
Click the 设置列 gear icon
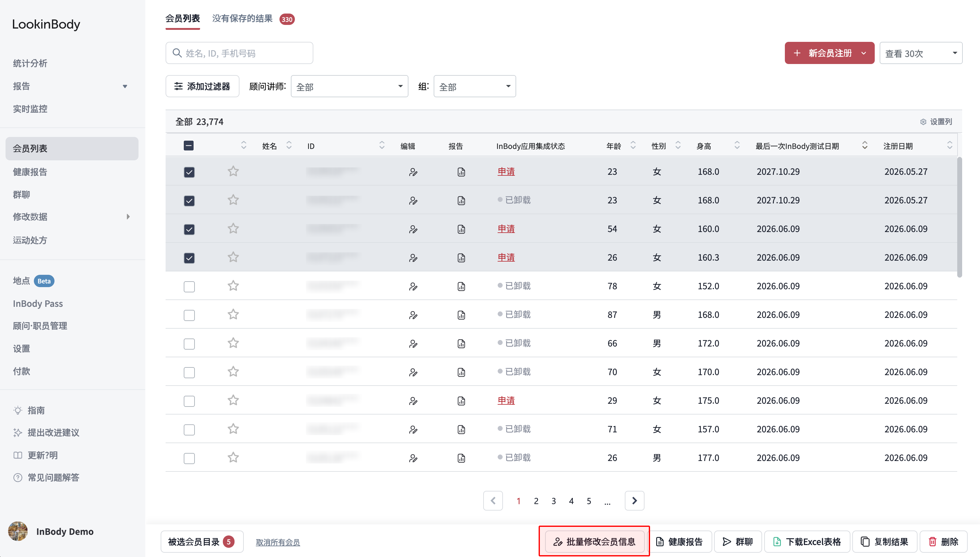pos(923,122)
